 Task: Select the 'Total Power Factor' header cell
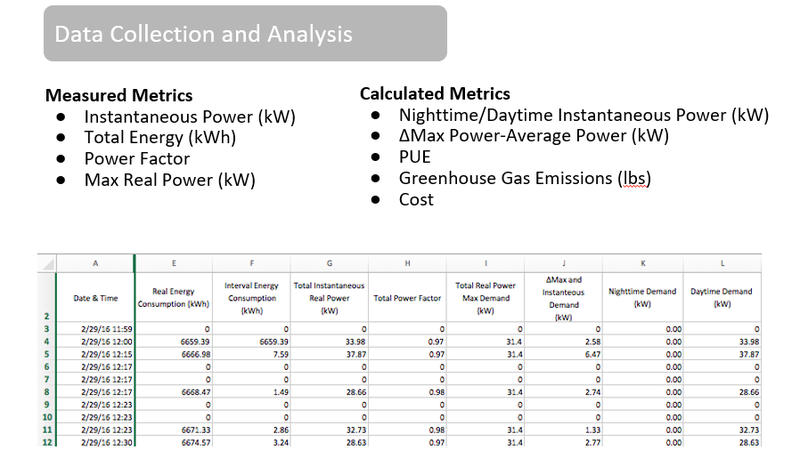(406, 297)
